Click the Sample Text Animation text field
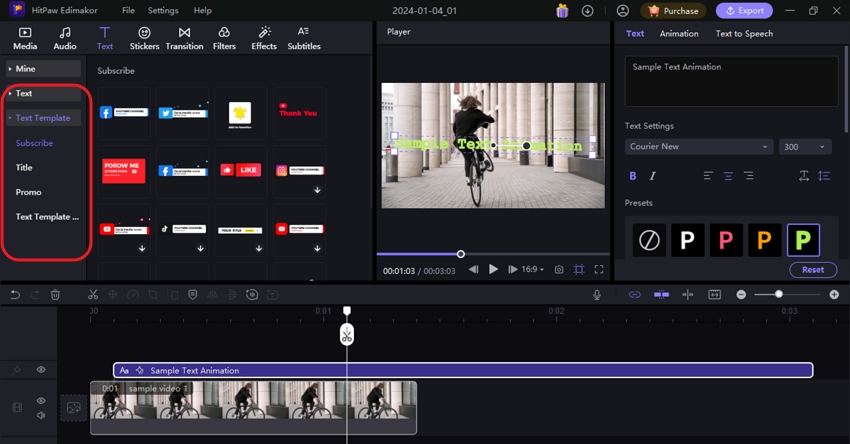 coord(731,80)
